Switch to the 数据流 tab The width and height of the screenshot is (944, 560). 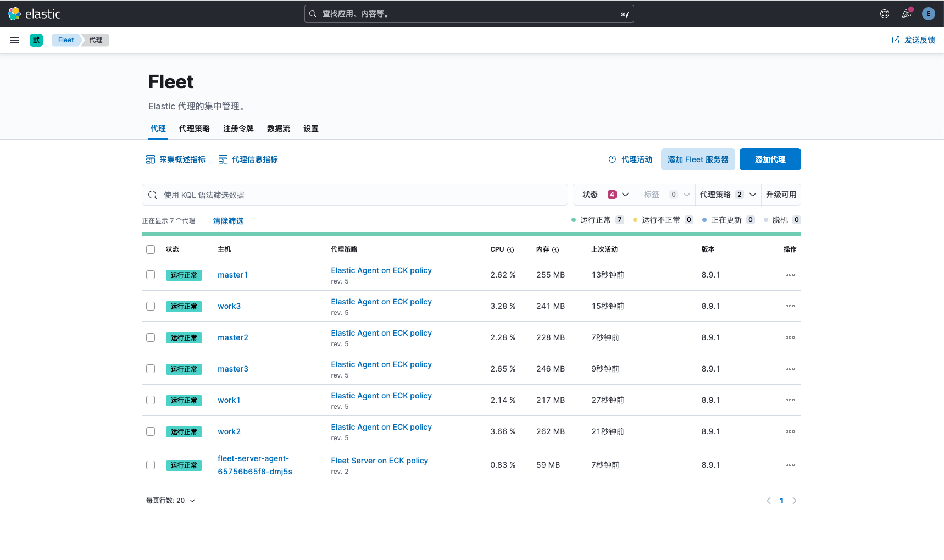tap(279, 129)
